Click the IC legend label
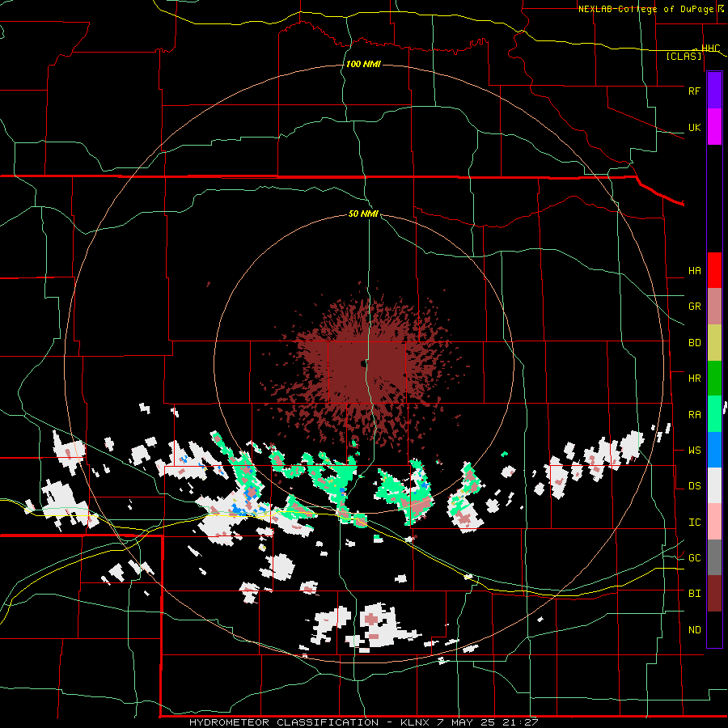 694,522
